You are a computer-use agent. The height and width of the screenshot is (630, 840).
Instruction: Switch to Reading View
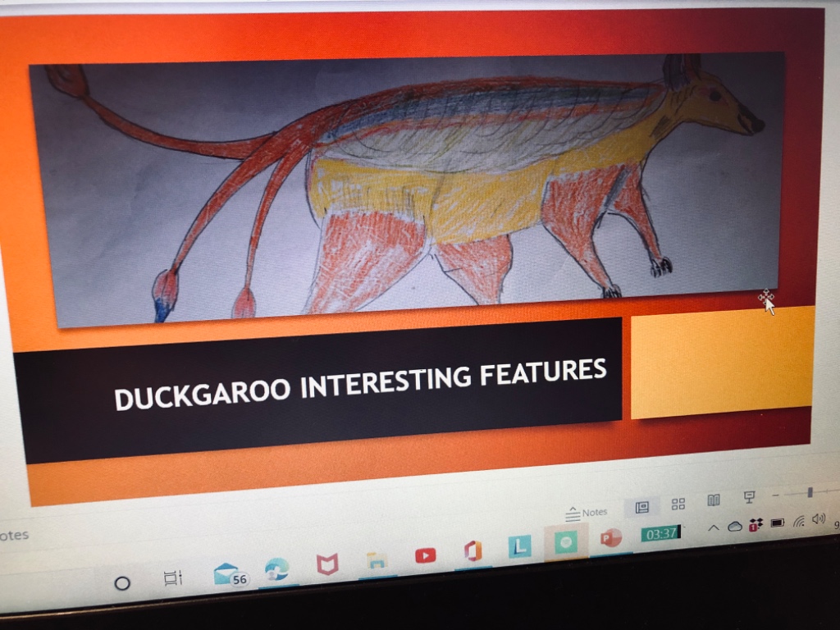point(714,500)
